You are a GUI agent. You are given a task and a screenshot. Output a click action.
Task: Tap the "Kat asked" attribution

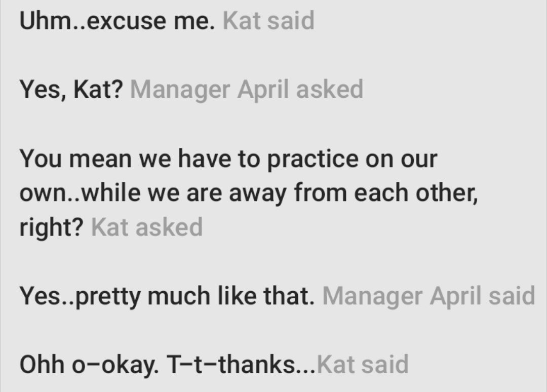147,227
